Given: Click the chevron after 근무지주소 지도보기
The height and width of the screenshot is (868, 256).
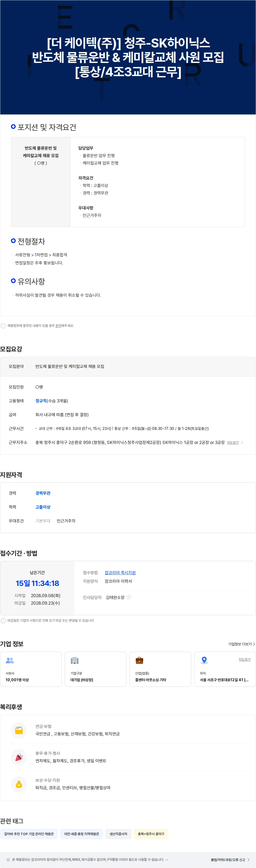Looking at the screenshot, I should [242, 442].
